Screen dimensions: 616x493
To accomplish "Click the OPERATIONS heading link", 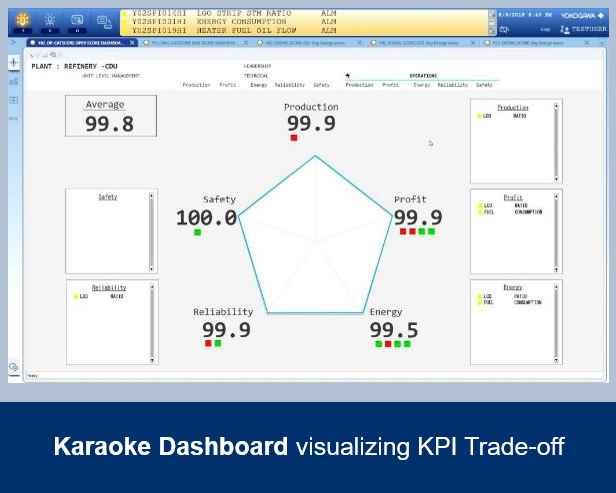I will coord(423,75).
